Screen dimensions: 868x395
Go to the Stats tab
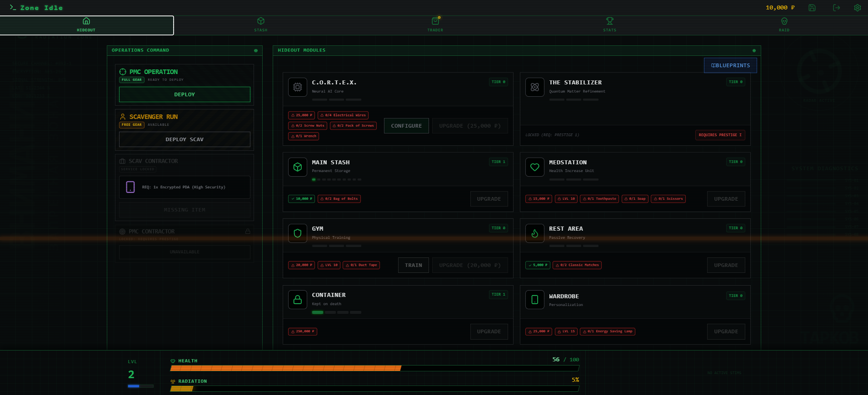(x=610, y=25)
